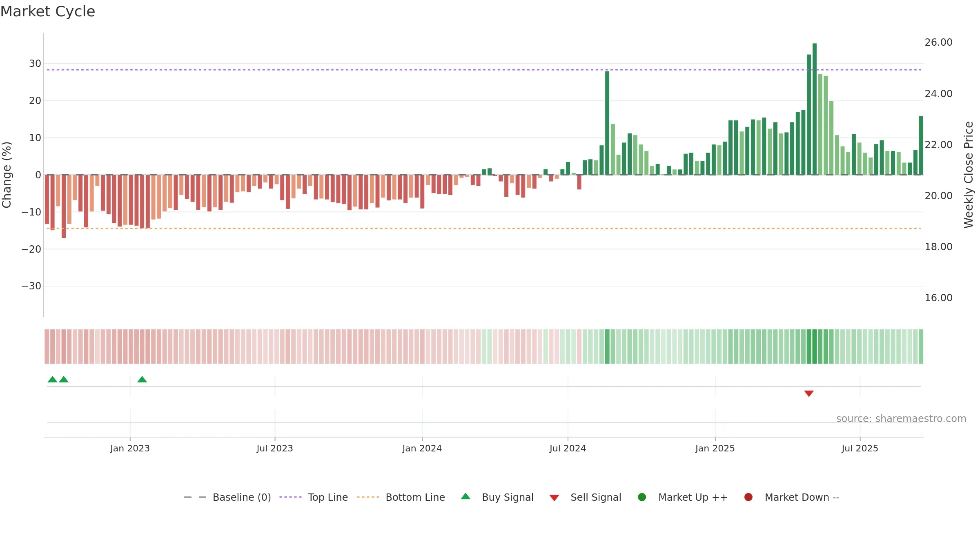Screen dimensions: 980x551
Task: Click the 26.00 price axis label
Action: click(x=938, y=42)
